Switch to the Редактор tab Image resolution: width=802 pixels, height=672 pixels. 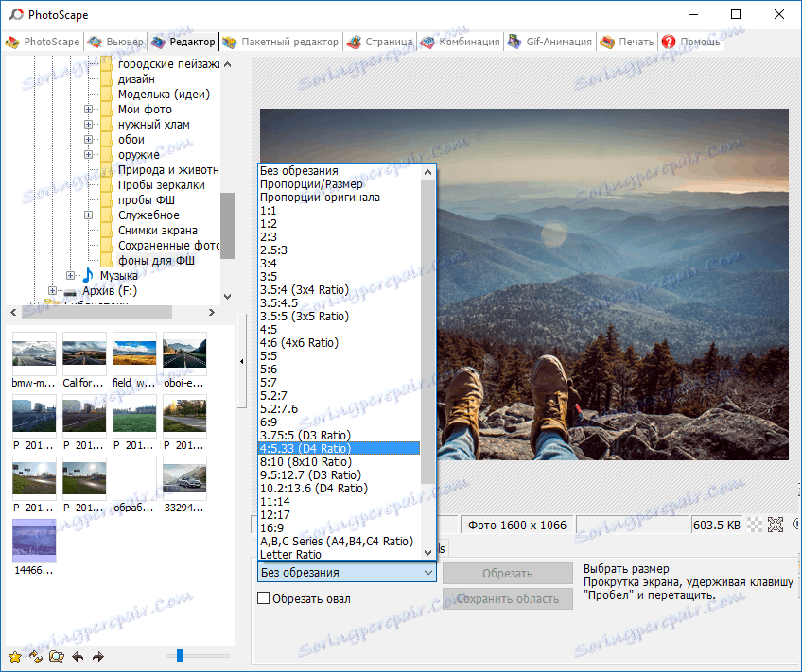(183, 42)
